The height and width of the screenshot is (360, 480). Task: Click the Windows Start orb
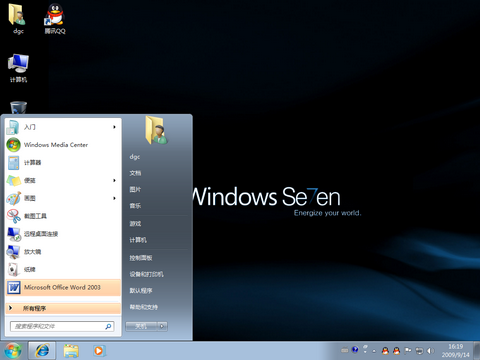pyautogui.click(x=13, y=351)
